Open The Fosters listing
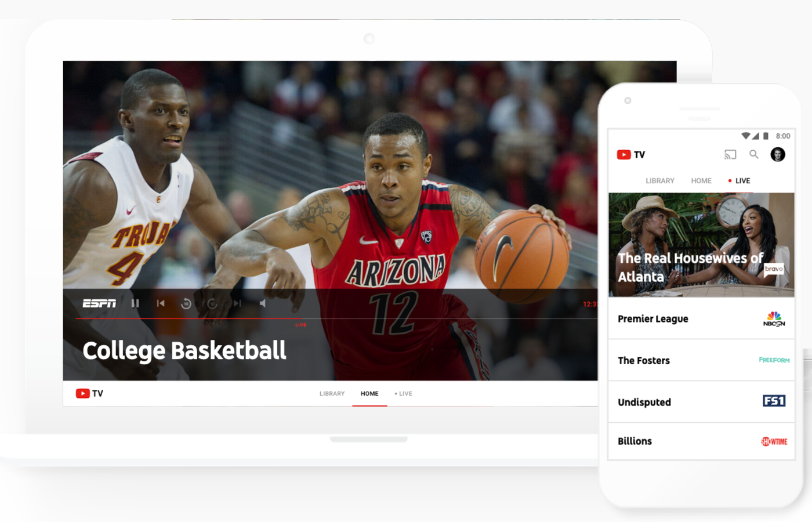 [x=701, y=360]
